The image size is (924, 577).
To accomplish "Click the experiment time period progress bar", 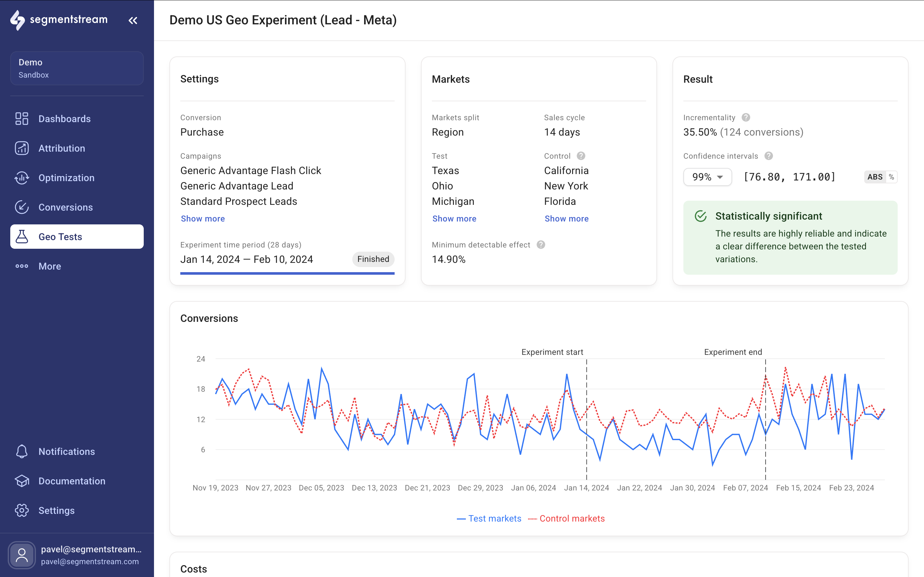I will (287, 273).
